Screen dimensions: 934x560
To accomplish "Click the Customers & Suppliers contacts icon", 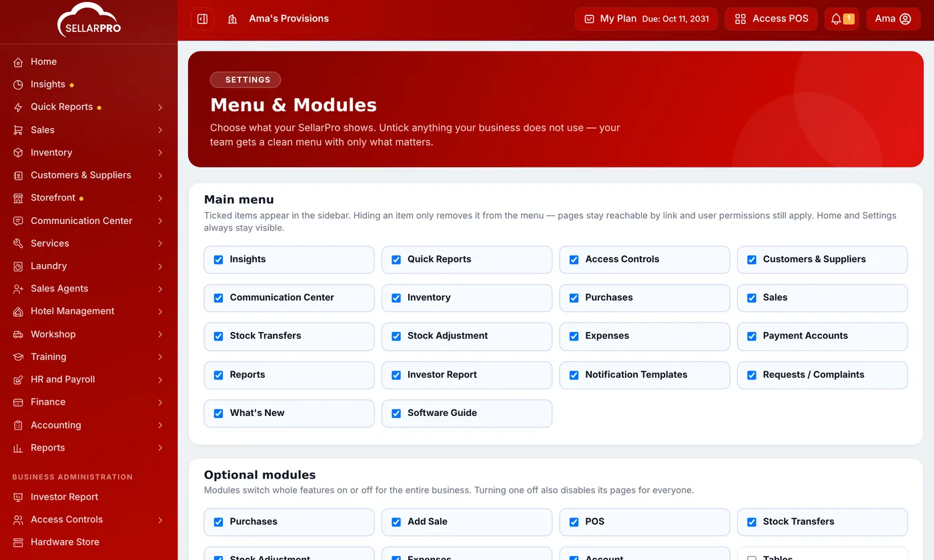I will (x=18, y=175).
